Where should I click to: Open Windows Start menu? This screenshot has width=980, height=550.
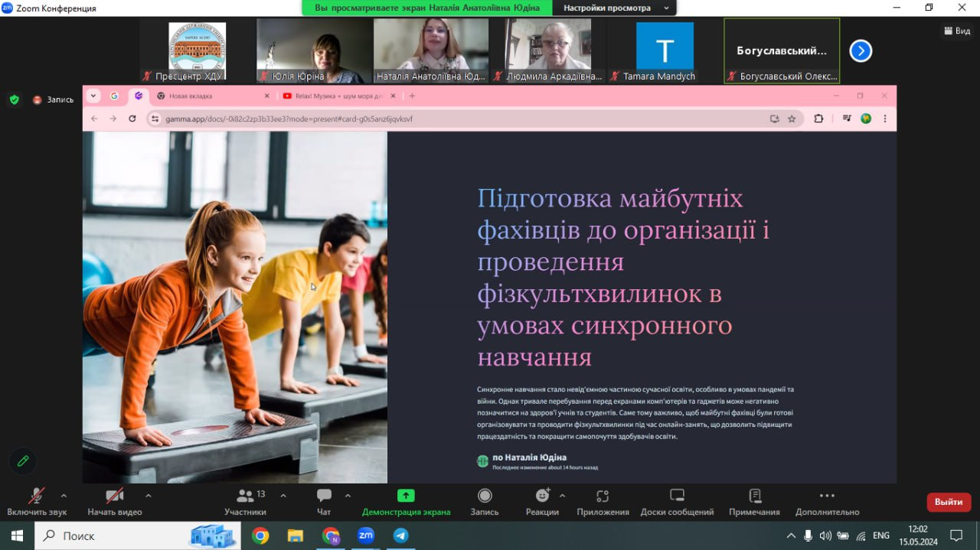click(x=17, y=535)
